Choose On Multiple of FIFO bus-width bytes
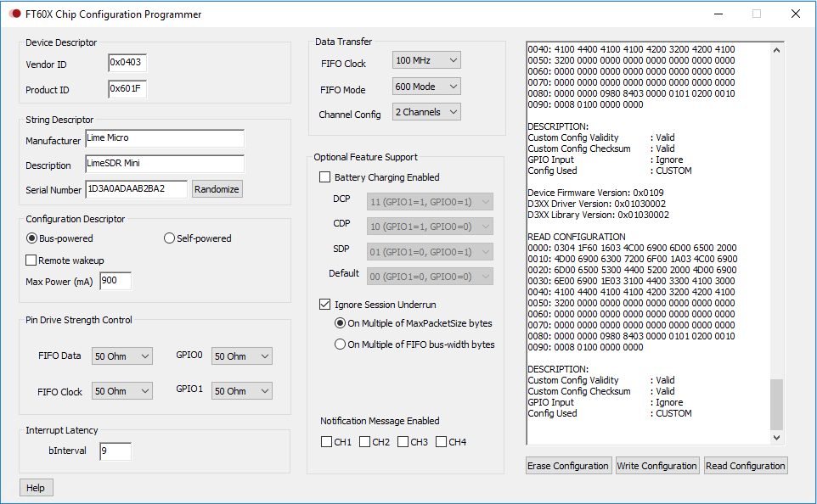This screenshot has width=817, height=504. point(341,344)
